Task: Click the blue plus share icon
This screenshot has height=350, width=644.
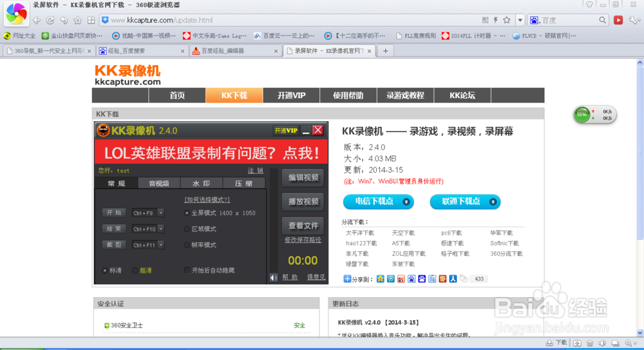Action: (x=347, y=279)
